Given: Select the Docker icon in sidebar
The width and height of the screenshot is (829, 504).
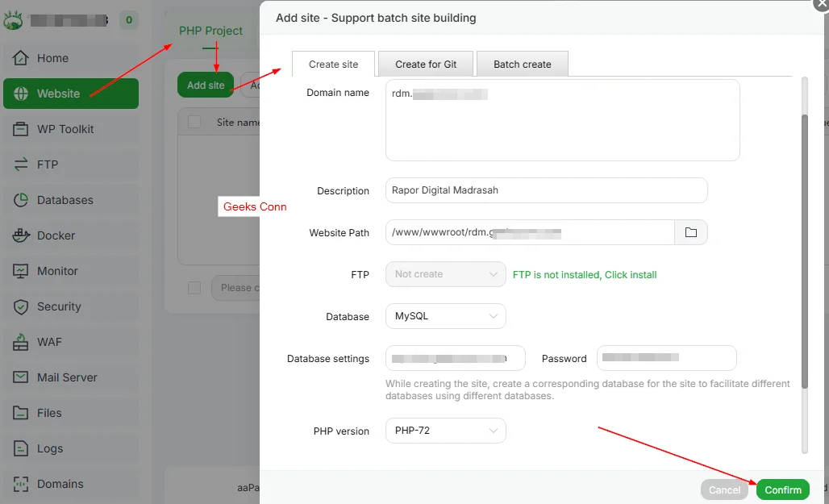Looking at the screenshot, I should click(x=20, y=235).
